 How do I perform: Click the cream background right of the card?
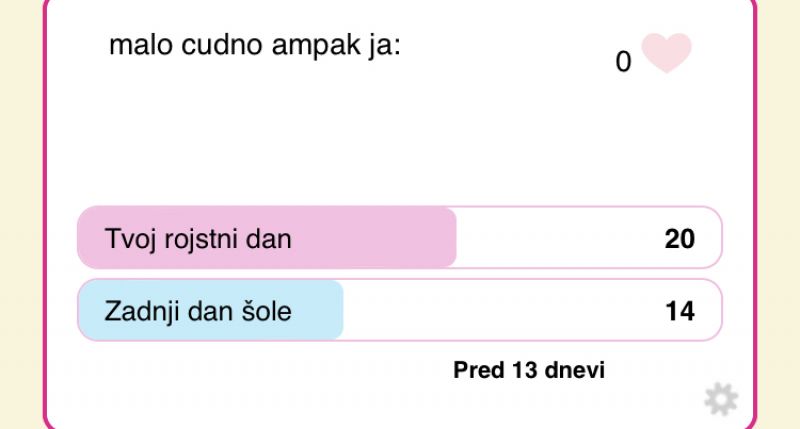780,200
